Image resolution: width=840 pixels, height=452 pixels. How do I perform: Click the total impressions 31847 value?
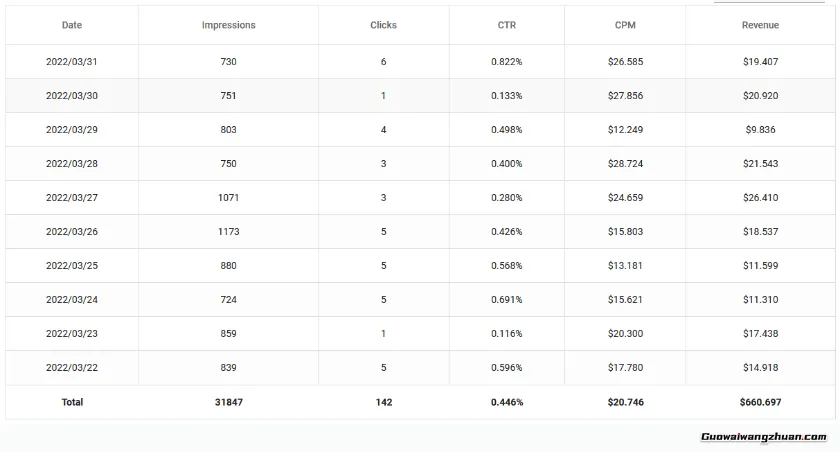click(x=228, y=402)
